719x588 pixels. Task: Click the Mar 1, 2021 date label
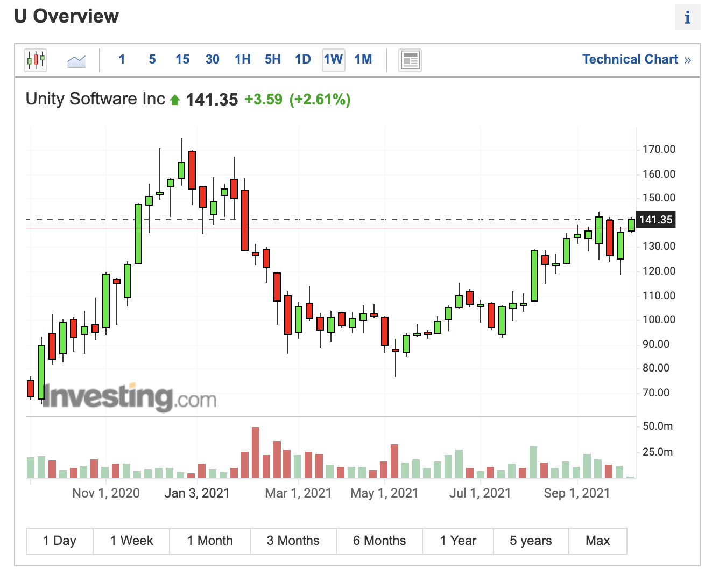pyautogui.click(x=298, y=493)
